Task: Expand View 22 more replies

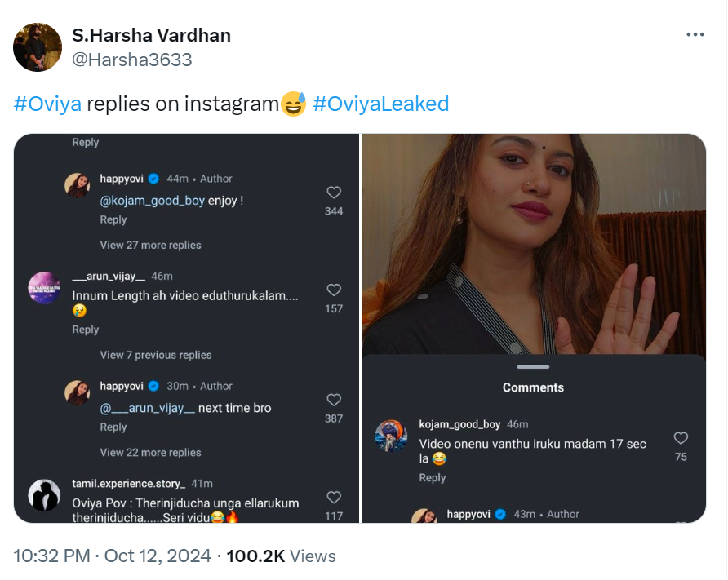Action: point(150,452)
